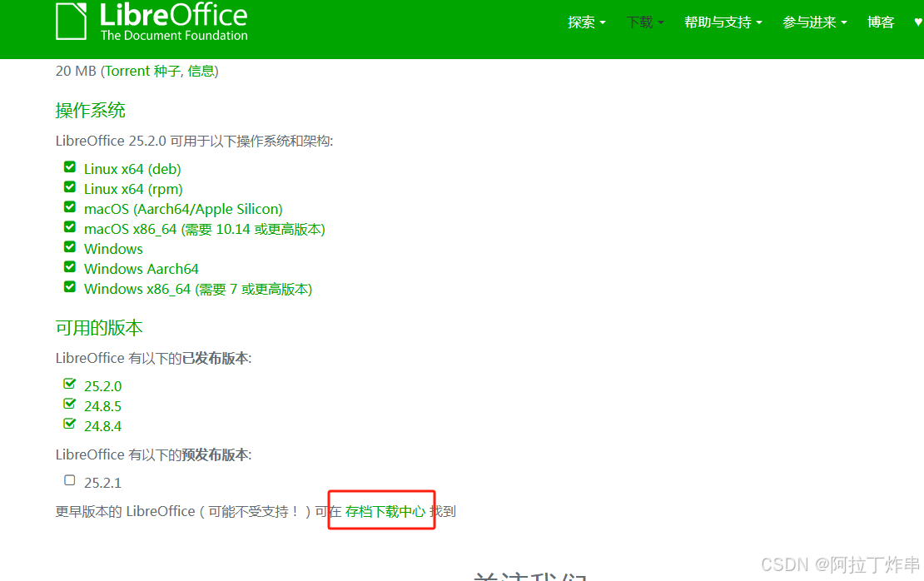Click empty checkbox beside 25.2.1
924x581 pixels.
click(70, 480)
